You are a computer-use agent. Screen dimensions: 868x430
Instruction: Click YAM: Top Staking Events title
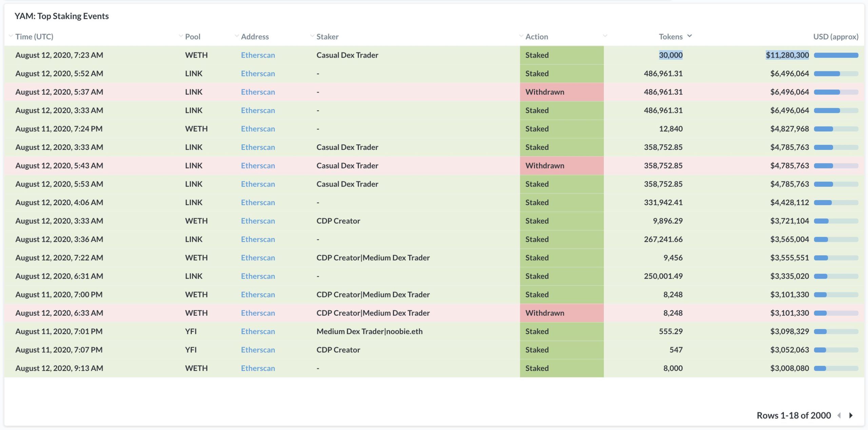point(61,16)
